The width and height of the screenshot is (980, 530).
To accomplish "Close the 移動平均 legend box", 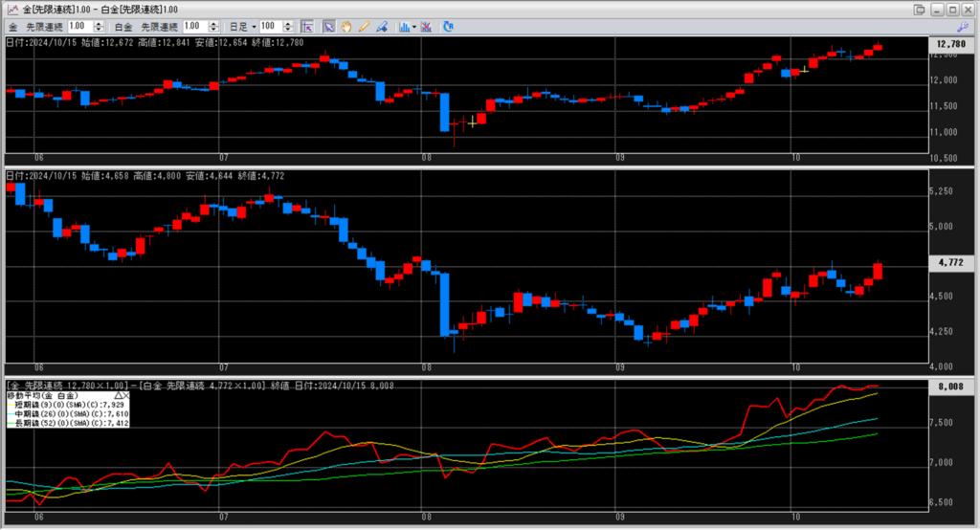I will pos(125,394).
